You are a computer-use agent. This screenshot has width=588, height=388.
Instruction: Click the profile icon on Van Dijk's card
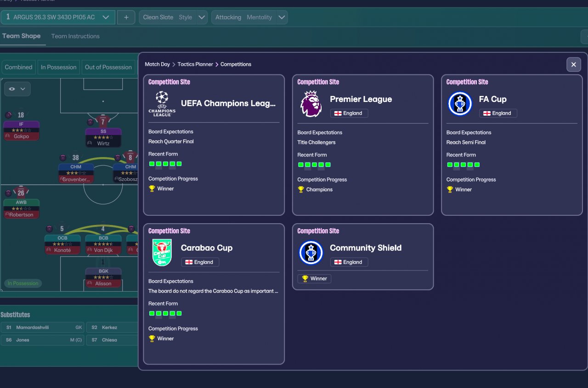point(90,251)
